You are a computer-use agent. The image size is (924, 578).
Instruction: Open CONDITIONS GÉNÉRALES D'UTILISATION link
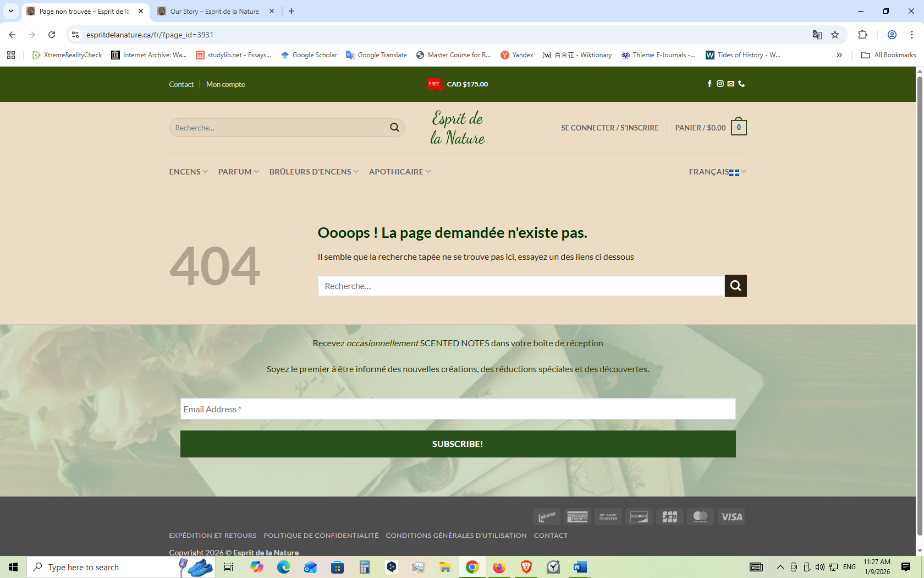point(456,536)
